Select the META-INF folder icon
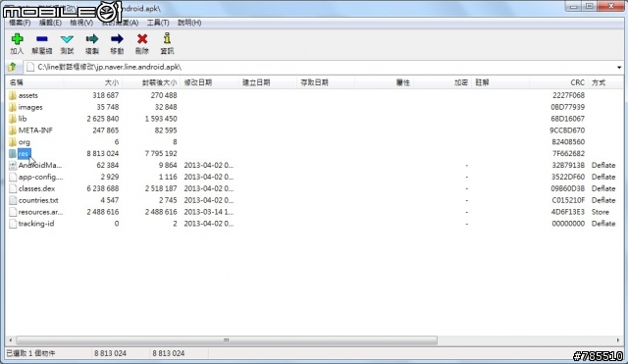Screen dimensions: 628x364 click(13, 130)
